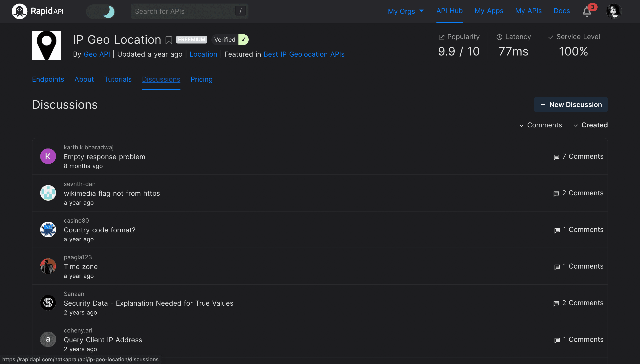
Task: Open the Location category link
Action: [203, 54]
